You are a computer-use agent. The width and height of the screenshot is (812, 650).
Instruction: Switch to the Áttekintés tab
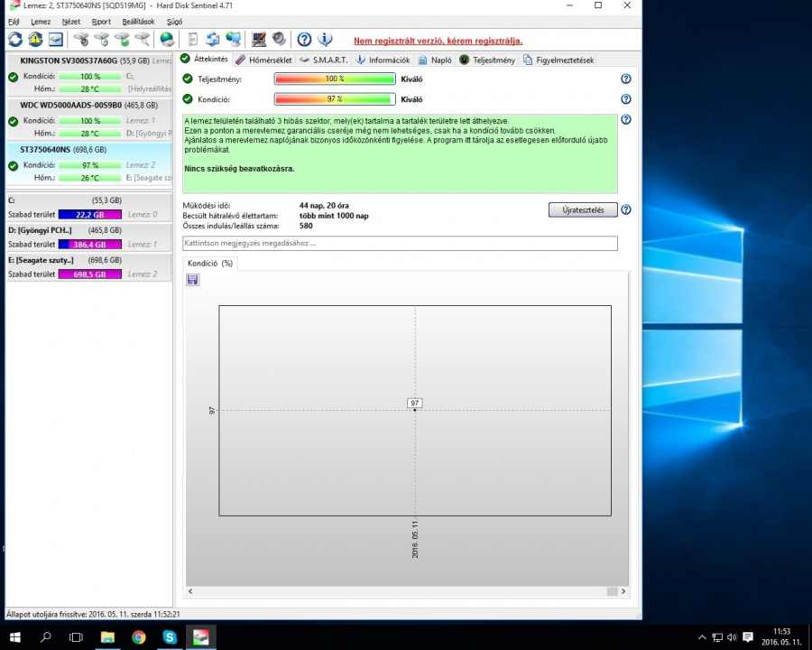pos(205,59)
